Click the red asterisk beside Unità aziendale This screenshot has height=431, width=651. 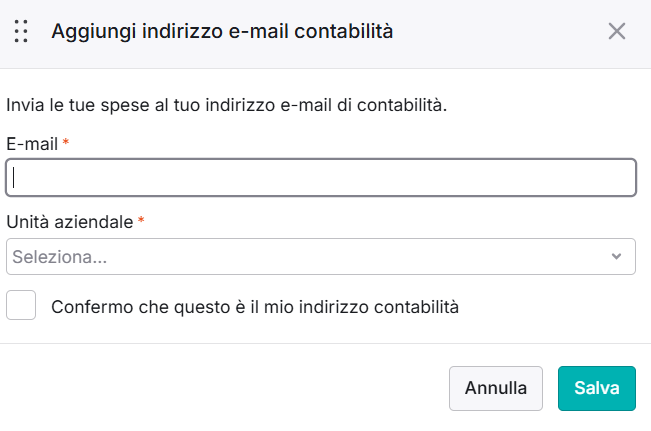point(141,220)
